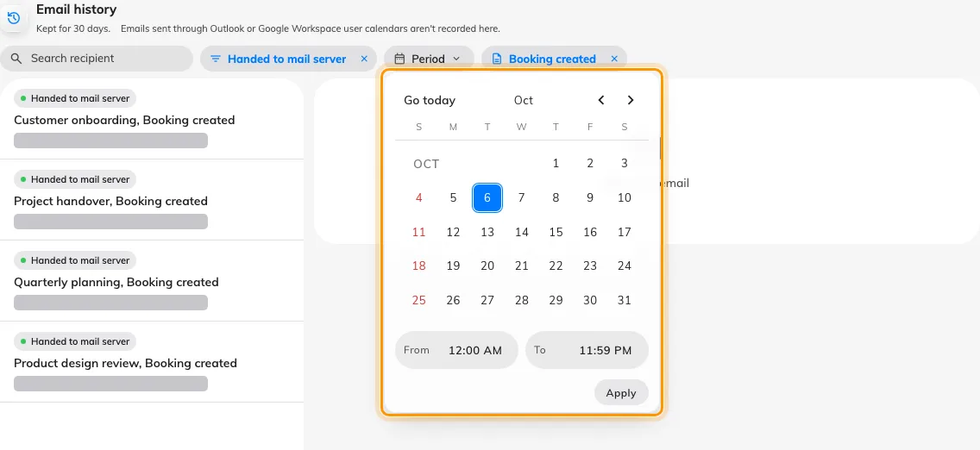Viewport: 980px width, 450px height.
Task: Select October 31 in calendar
Action: (625, 300)
